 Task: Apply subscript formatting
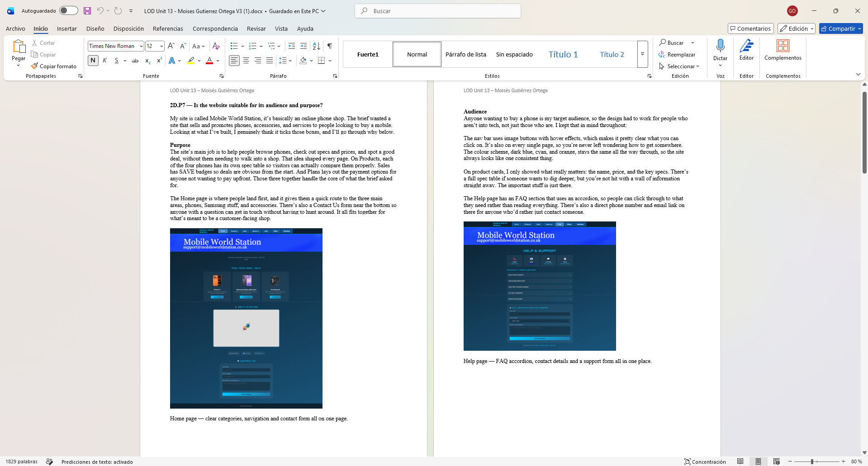[147, 61]
